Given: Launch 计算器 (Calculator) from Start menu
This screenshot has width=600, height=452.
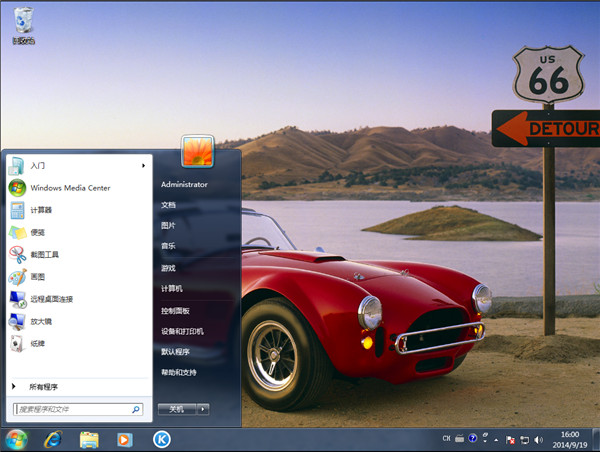Looking at the screenshot, I should 41,210.
